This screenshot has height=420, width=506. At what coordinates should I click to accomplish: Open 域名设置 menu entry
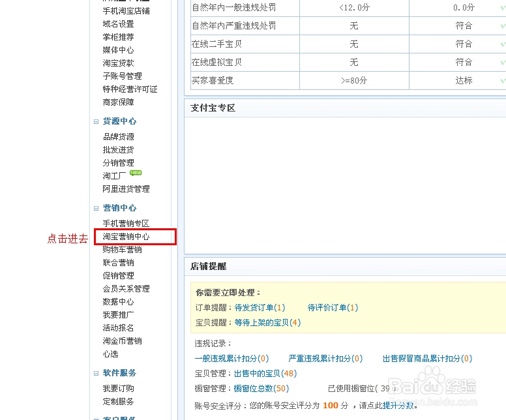click(x=118, y=24)
